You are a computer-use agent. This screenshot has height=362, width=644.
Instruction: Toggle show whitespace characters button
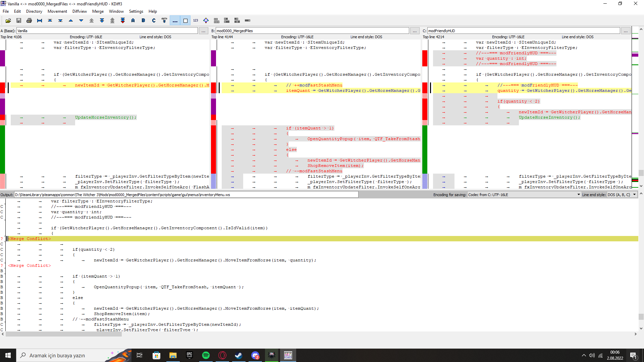(175, 21)
